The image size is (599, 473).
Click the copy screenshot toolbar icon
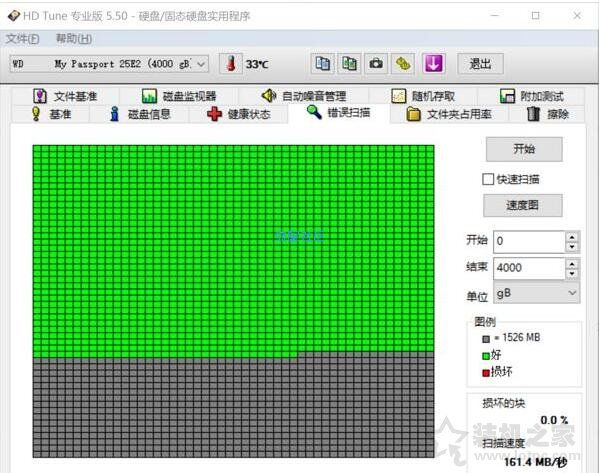(350, 63)
